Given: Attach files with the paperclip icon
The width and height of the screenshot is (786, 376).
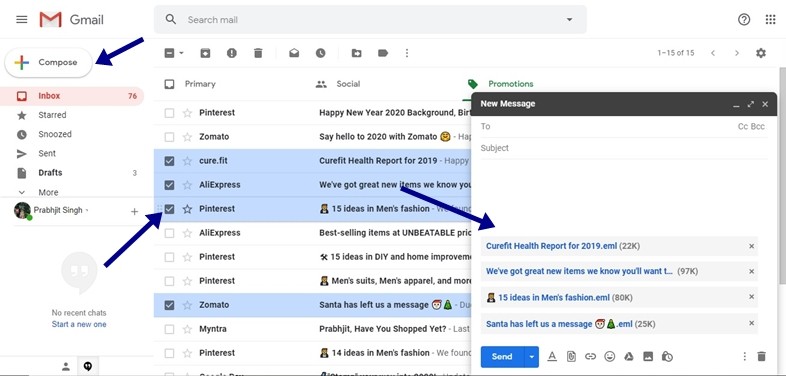Looking at the screenshot, I should point(571,356).
